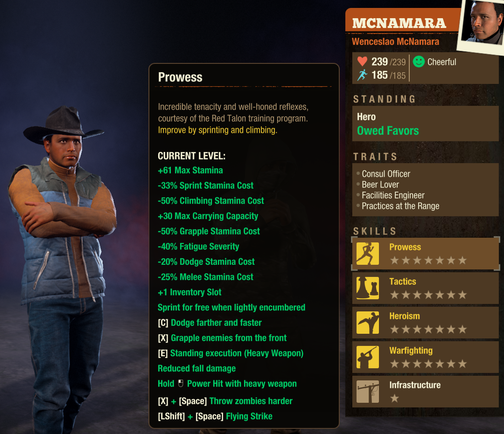Click the Facilities Engineer trait

coord(393,195)
